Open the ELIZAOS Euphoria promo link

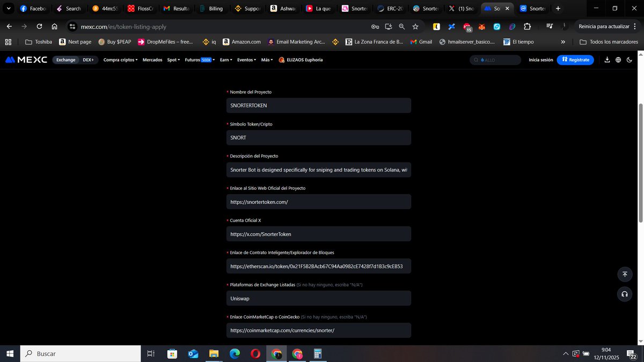[x=301, y=60]
